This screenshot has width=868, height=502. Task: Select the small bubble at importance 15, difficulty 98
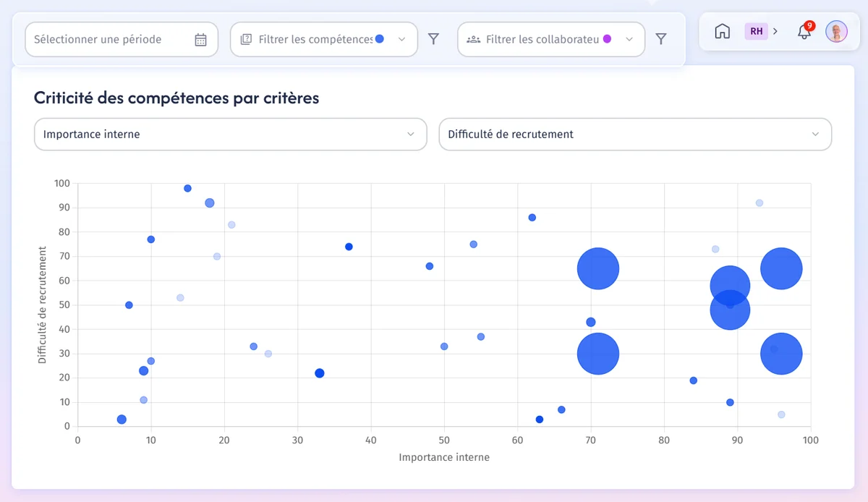187,188
